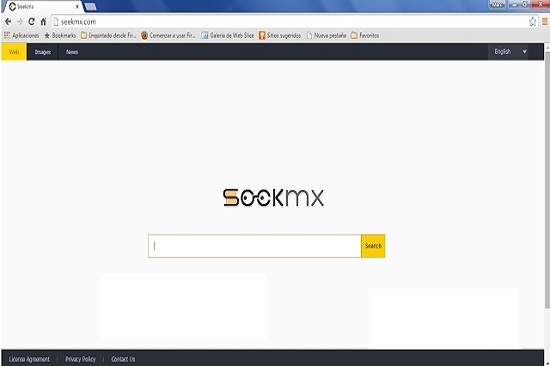550x366 pixels.
Task: Open a new tab button
Action: coord(90,7)
